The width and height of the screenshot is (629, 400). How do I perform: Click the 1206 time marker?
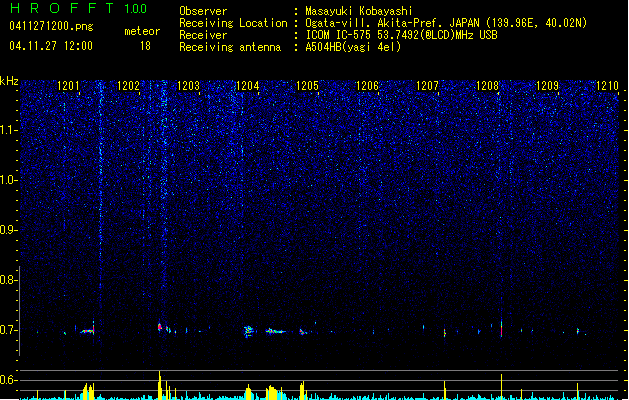click(x=367, y=86)
